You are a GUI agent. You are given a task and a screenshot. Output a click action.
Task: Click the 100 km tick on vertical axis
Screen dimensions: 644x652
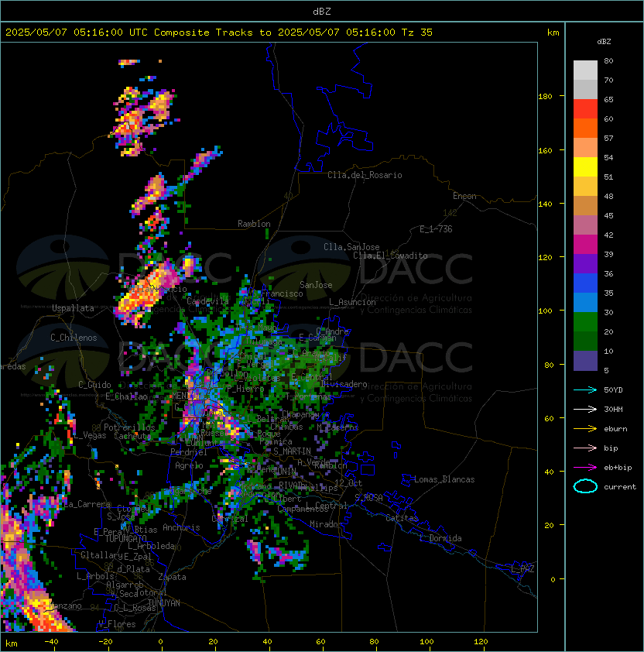(x=546, y=311)
